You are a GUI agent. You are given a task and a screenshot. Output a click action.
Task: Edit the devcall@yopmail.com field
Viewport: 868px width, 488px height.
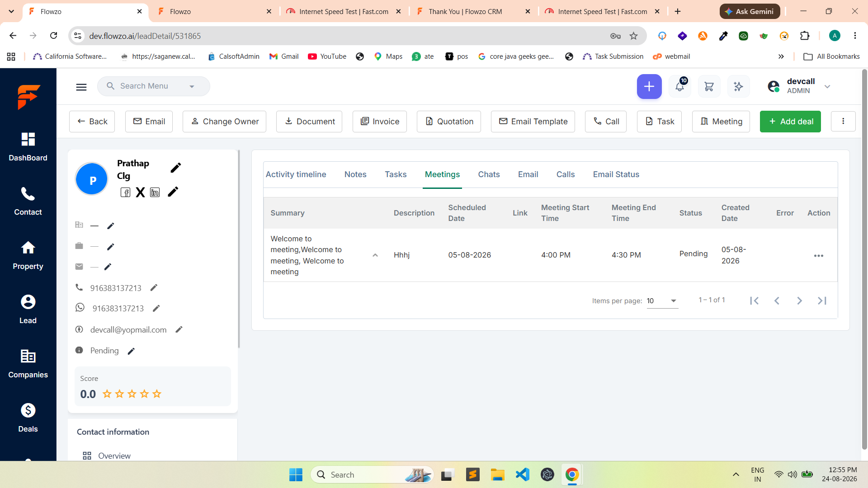click(179, 329)
